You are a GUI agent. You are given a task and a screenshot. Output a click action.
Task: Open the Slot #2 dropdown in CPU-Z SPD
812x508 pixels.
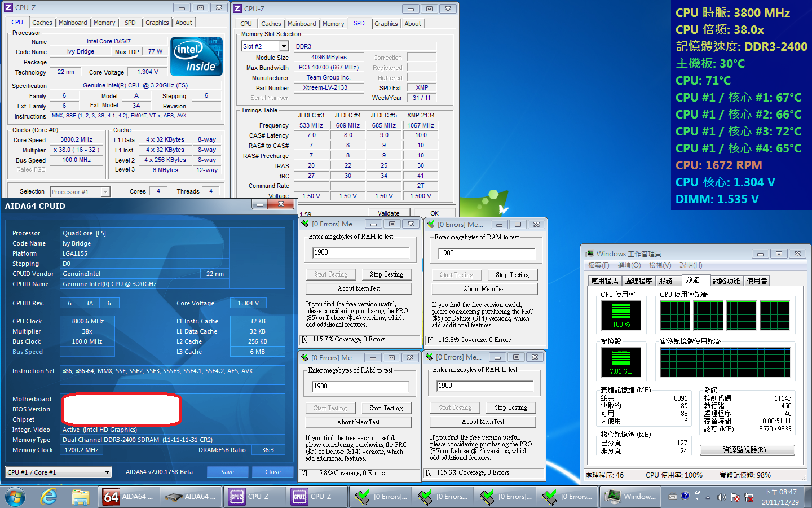(x=284, y=46)
